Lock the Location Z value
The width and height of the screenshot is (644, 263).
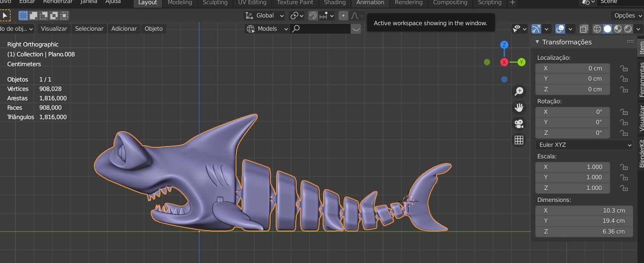click(x=624, y=89)
